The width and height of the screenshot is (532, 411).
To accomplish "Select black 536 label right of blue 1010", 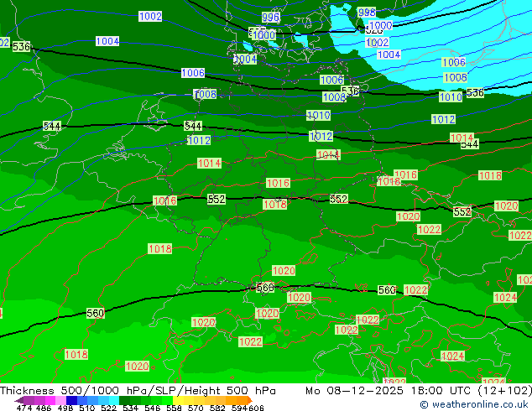I will 475,92.
